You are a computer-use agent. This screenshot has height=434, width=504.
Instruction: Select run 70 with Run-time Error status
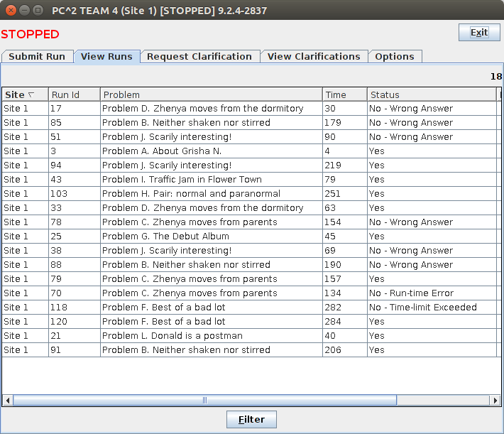[x=202, y=293]
